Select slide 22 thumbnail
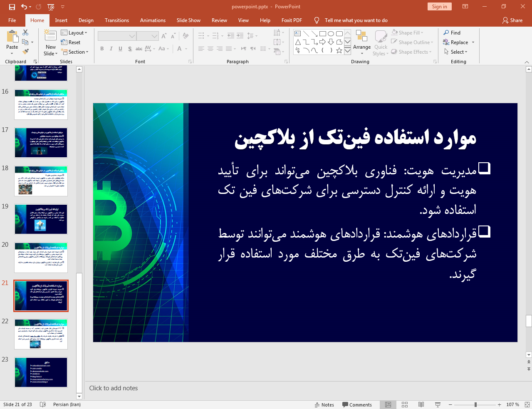Image resolution: width=532 pixels, height=409 pixels. coord(41,334)
